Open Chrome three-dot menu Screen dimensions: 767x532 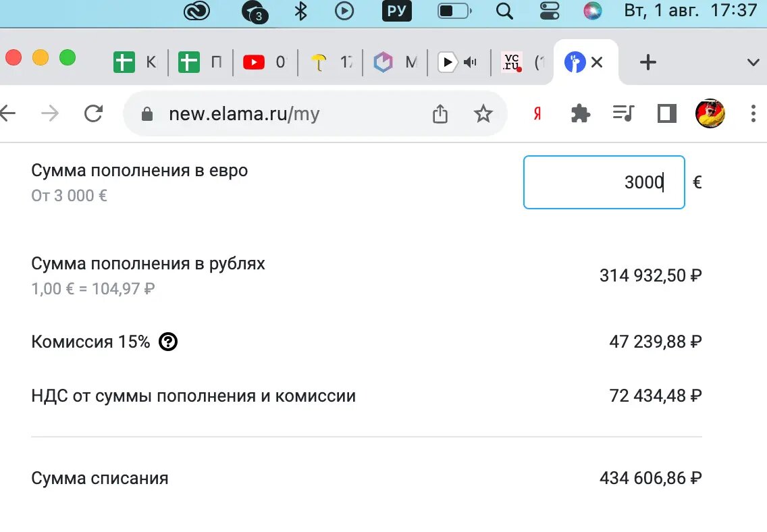point(753,113)
